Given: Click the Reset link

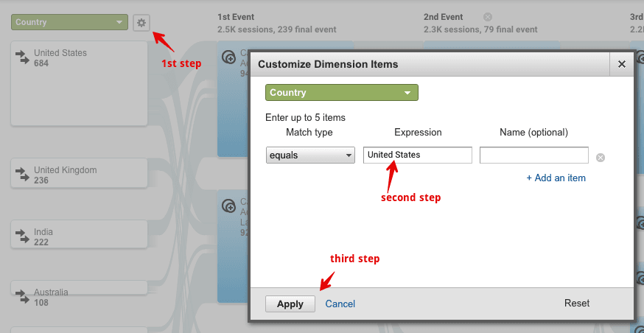Looking at the screenshot, I should [x=577, y=303].
